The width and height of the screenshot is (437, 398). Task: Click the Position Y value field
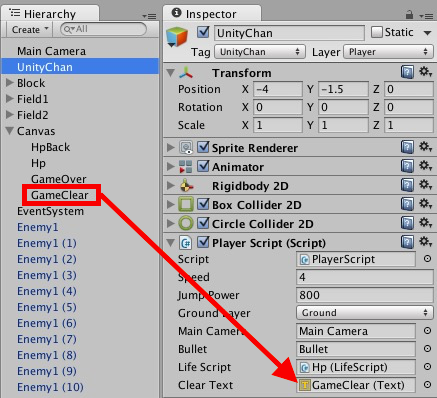click(343, 89)
